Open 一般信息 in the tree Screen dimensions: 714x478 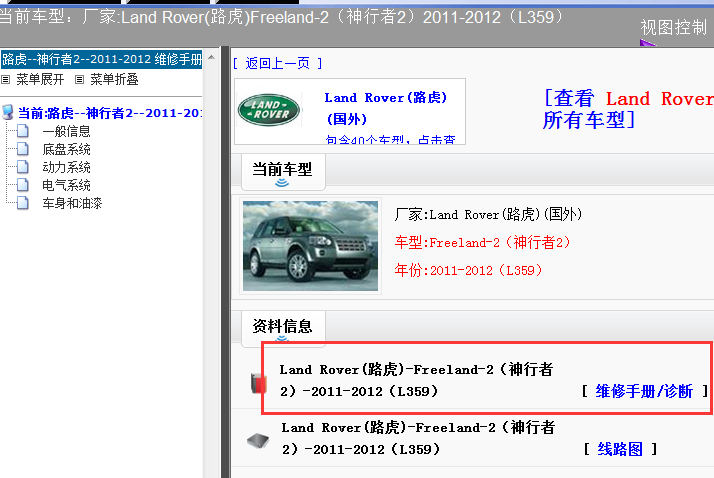pos(66,132)
